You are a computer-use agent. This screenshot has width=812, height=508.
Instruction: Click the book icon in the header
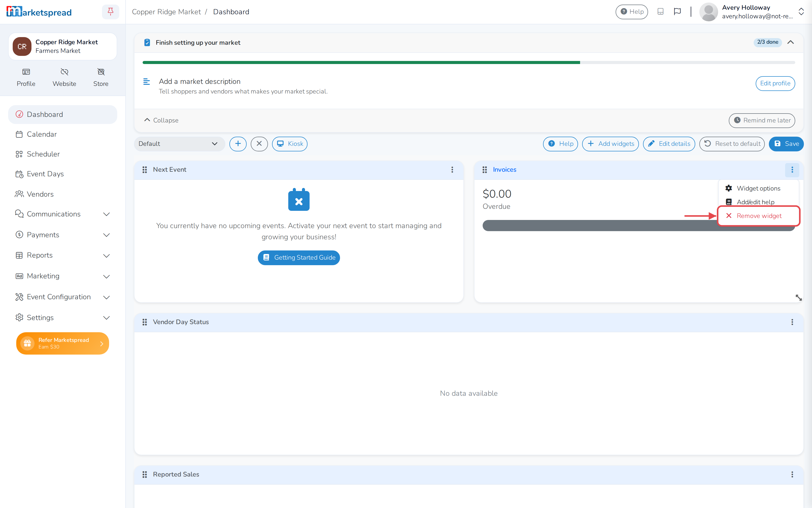(660, 12)
